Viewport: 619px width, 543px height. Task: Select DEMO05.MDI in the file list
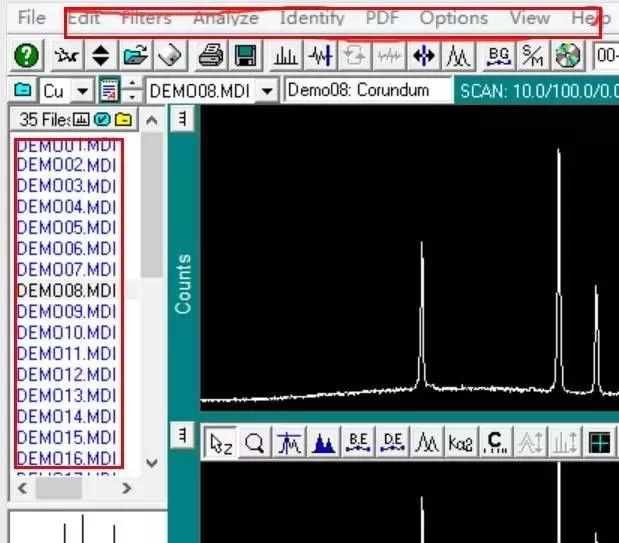pyautogui.click(x=66, y=228)
